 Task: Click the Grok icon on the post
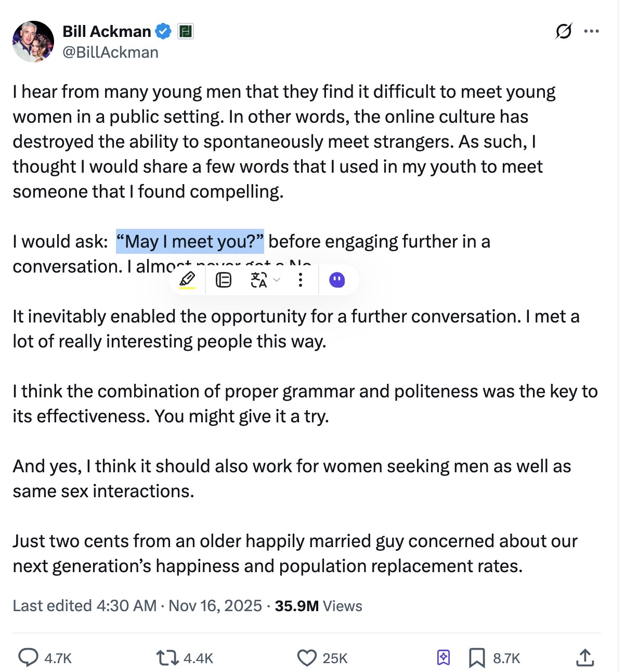coord(563,32)
